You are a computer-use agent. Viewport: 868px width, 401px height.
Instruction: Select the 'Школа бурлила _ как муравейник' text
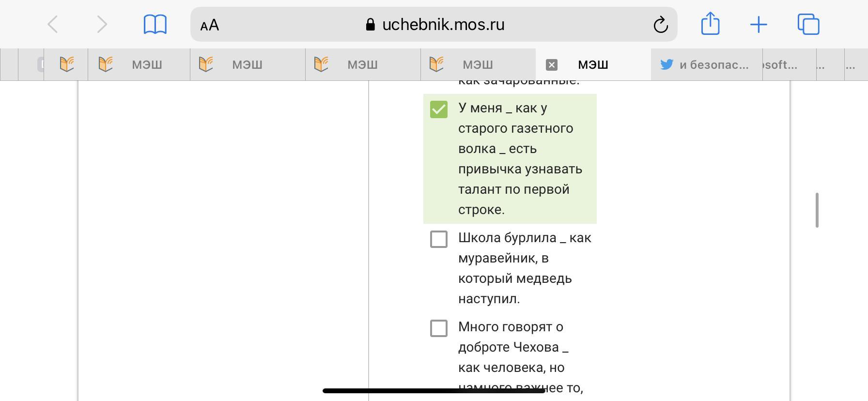coord(525,268)
